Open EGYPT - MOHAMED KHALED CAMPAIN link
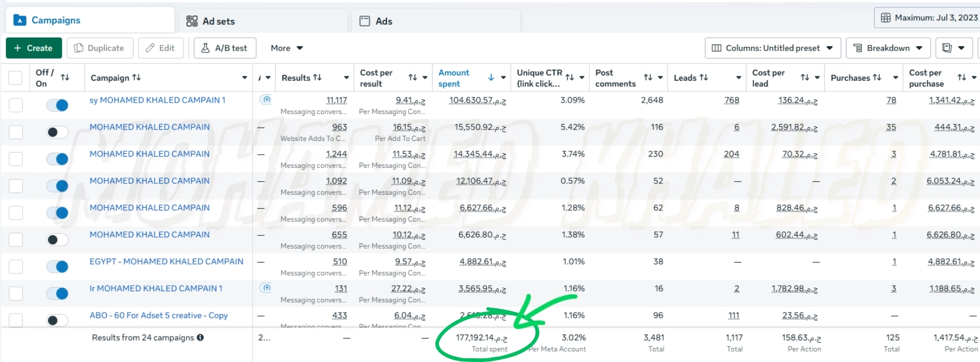The width and height of the screenshot is (980, 362). click(x=166, y=261)
